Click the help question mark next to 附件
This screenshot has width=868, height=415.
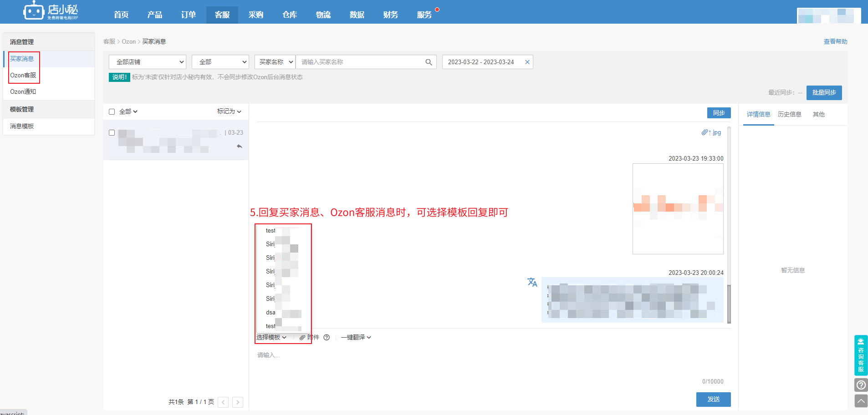pos(327,338)
